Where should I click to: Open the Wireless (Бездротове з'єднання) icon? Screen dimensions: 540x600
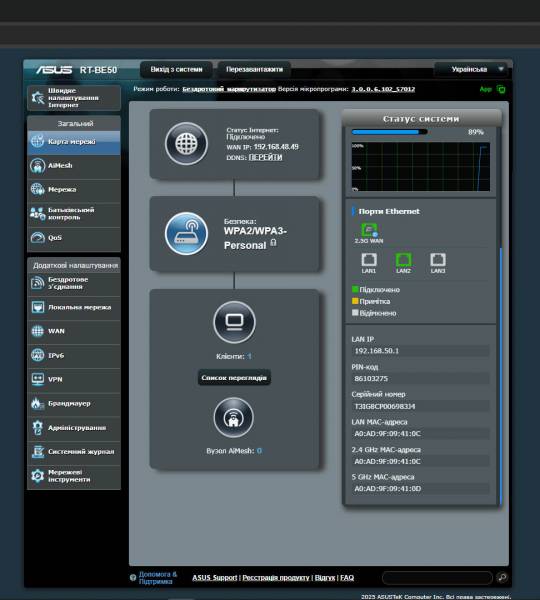(38, 283)
